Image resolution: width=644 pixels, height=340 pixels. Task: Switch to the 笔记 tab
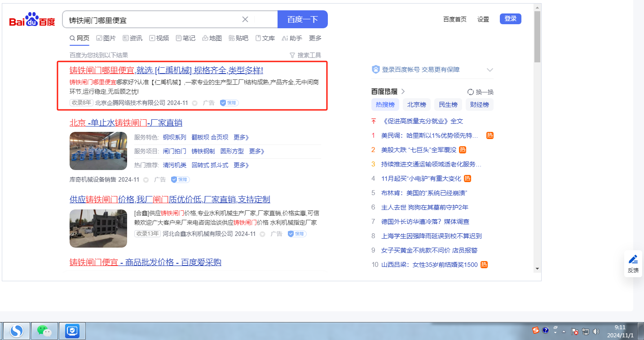(185, 38)
